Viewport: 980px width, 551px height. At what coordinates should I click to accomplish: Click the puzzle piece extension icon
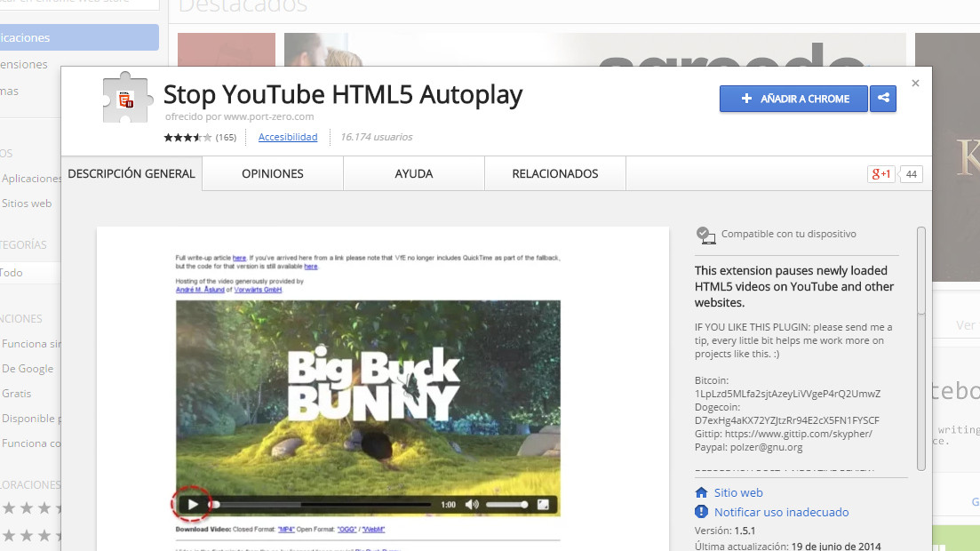point(129,97)
